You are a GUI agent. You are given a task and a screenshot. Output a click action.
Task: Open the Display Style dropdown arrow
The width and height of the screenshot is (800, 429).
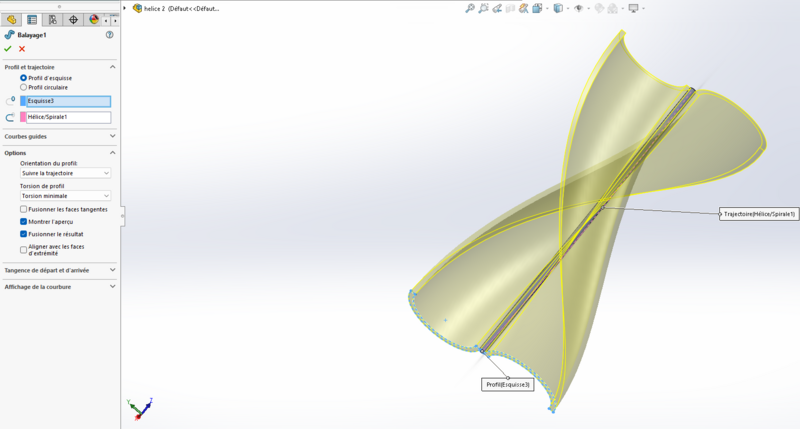(568, 9)
